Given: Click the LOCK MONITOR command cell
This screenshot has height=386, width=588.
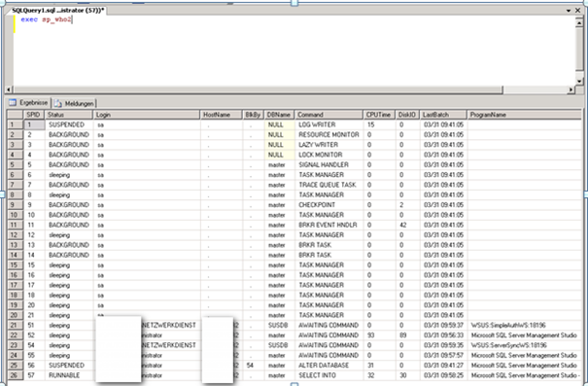Looking at the screenshot, I should (329, 155).
